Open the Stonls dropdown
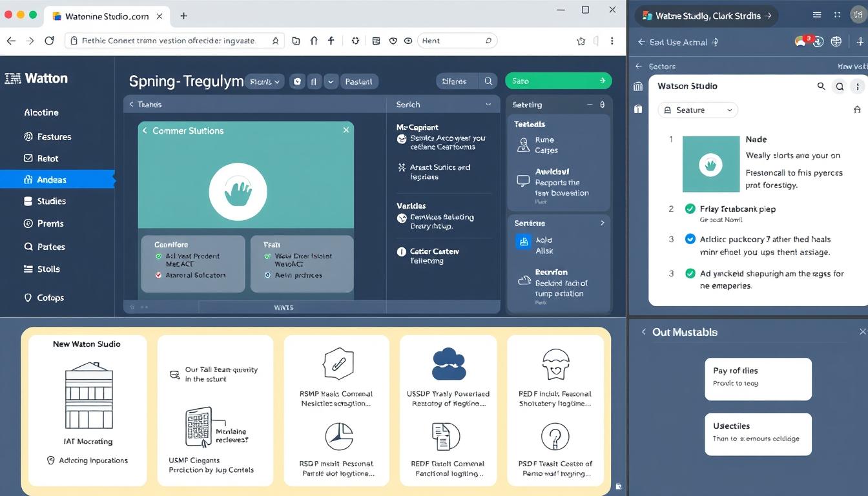This screenshot has height=496, width=868. tap(265, 81)
